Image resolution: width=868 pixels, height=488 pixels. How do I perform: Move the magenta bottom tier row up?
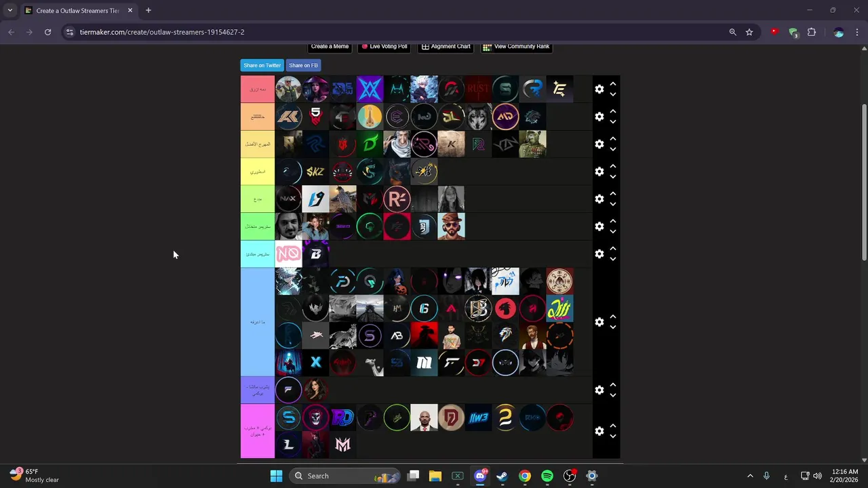click(x=613, y=426)
